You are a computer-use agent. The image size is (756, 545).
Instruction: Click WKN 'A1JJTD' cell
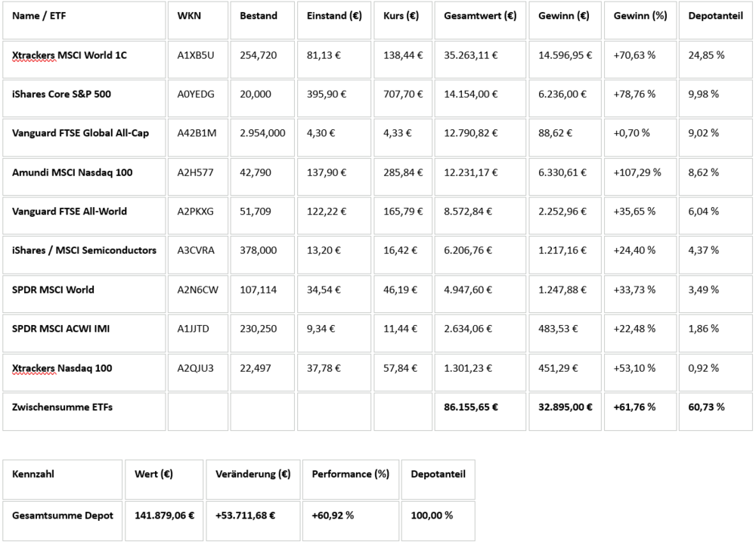pyautogui.click(x=197, y=333)
